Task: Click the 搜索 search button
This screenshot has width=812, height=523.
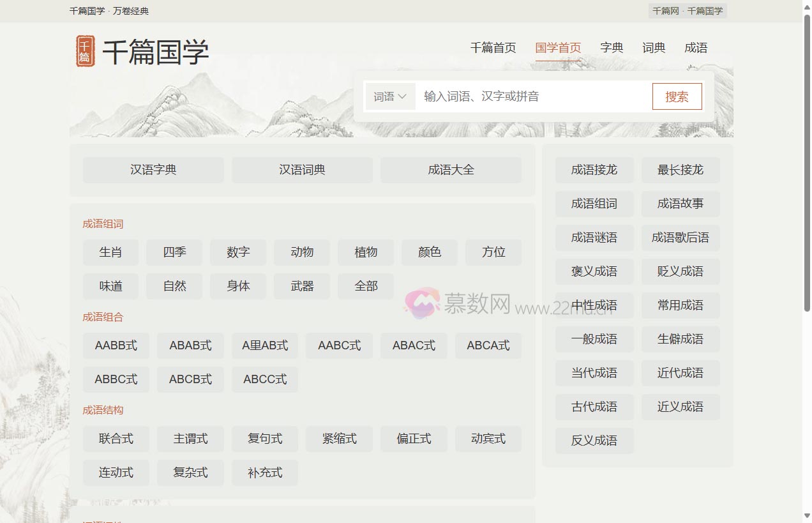Action: click(x=677, y=96)
